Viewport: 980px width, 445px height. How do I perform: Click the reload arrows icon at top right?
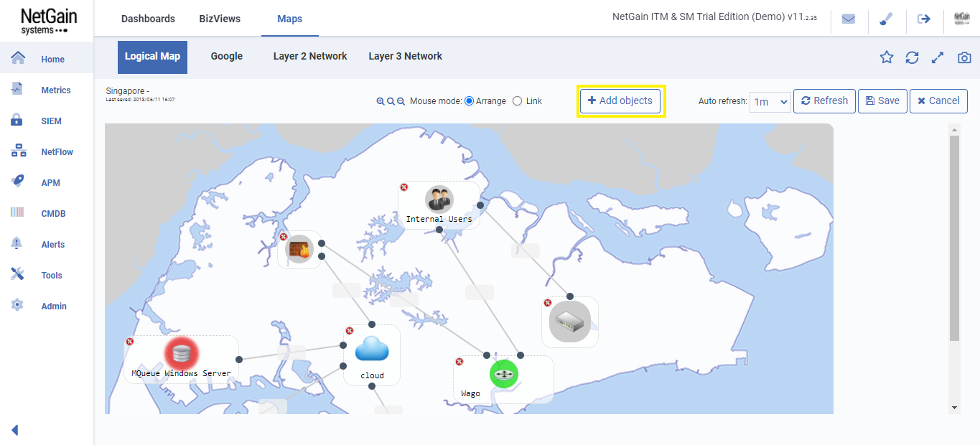[912, 57]
